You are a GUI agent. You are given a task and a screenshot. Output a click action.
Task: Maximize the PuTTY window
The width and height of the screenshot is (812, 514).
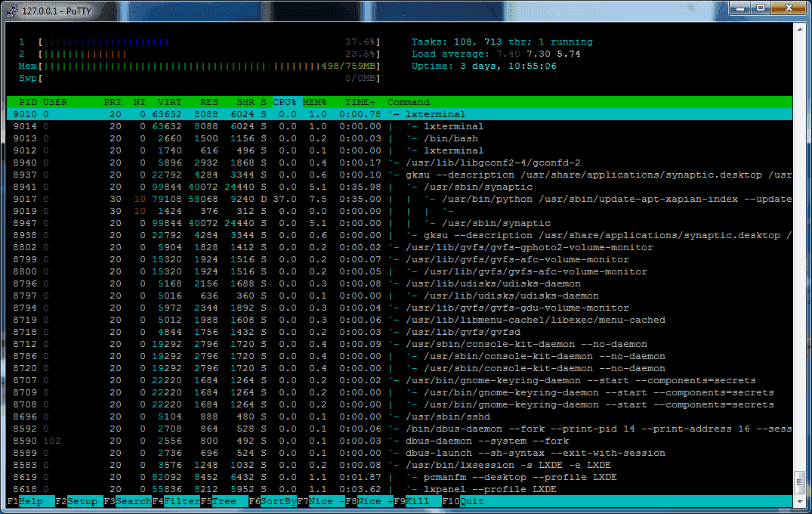coord(760,8)
